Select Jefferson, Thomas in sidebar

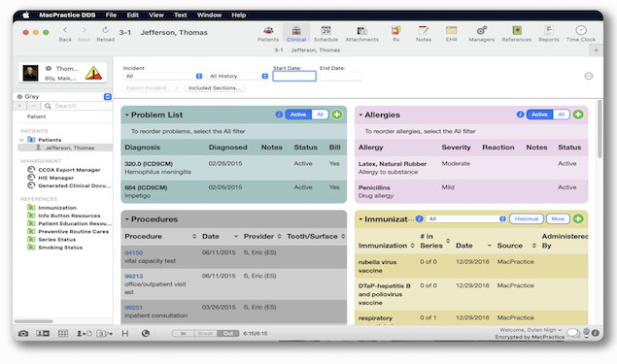(x=65, y=148)
